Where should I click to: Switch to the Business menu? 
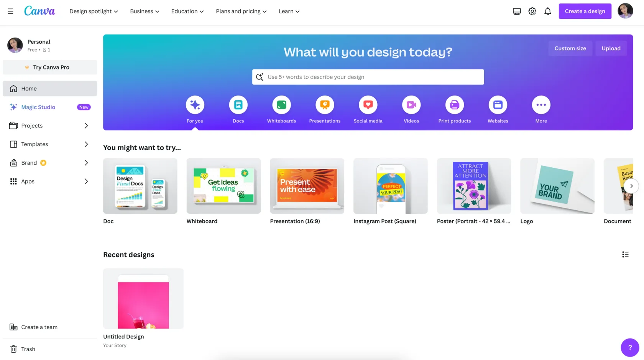[144, 11]
